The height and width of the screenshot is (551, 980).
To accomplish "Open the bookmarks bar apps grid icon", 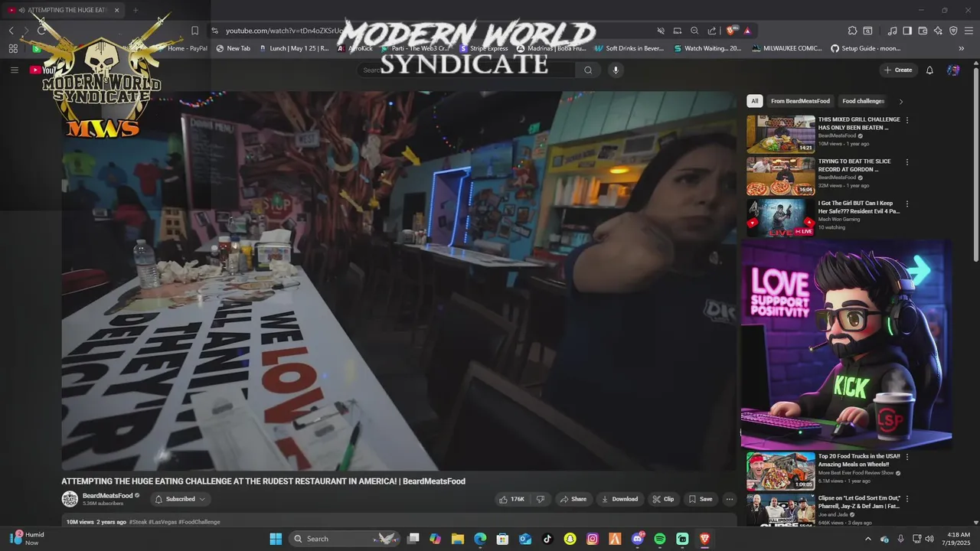I will pos(13,48).
